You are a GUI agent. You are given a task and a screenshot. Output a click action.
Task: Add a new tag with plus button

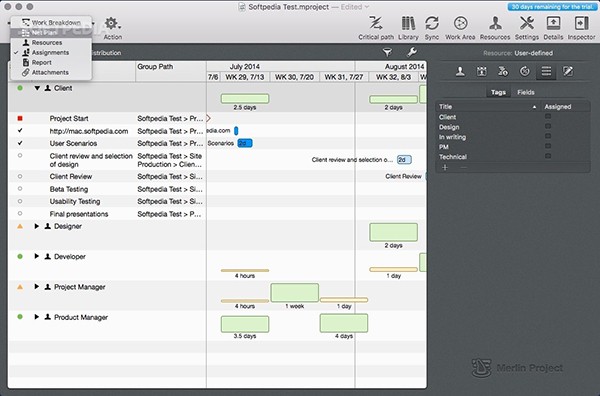[445, 168]
